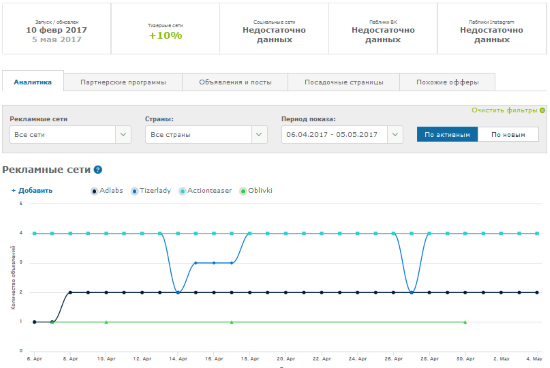
Task: Click Tizerlady data point at 14 Apr
Action: (x=178, y=292)
